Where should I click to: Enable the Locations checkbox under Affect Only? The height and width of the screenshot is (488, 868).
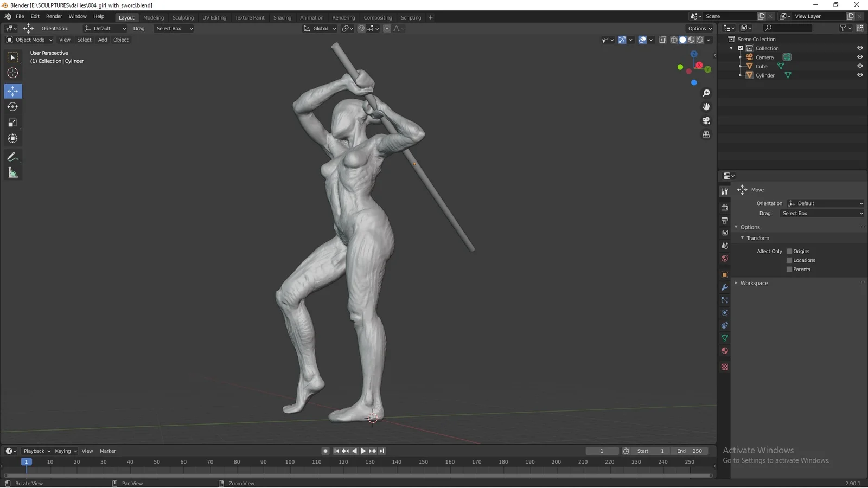(789, 260)
